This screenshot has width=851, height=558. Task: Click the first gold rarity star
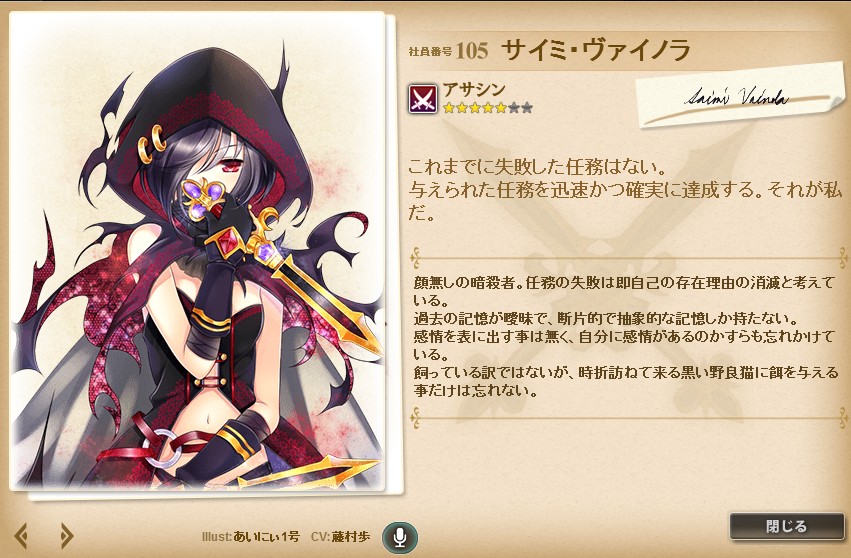(x=448, y=107)
